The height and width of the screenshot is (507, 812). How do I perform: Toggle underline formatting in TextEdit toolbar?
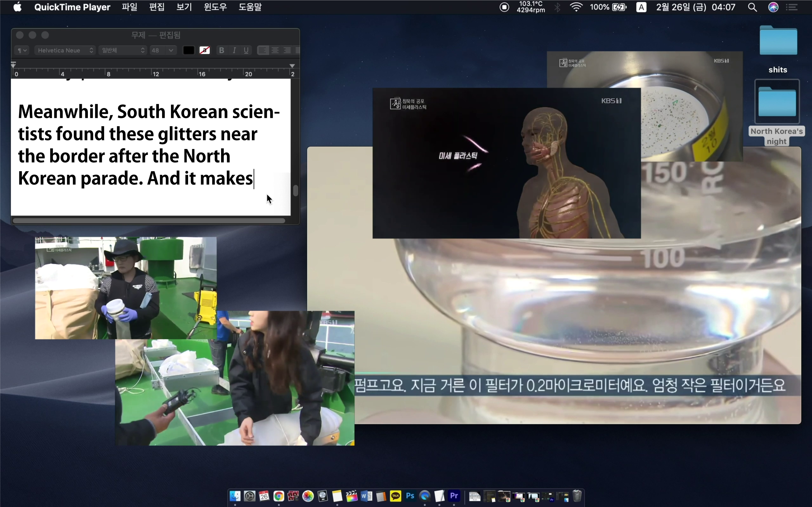point(246,50)
